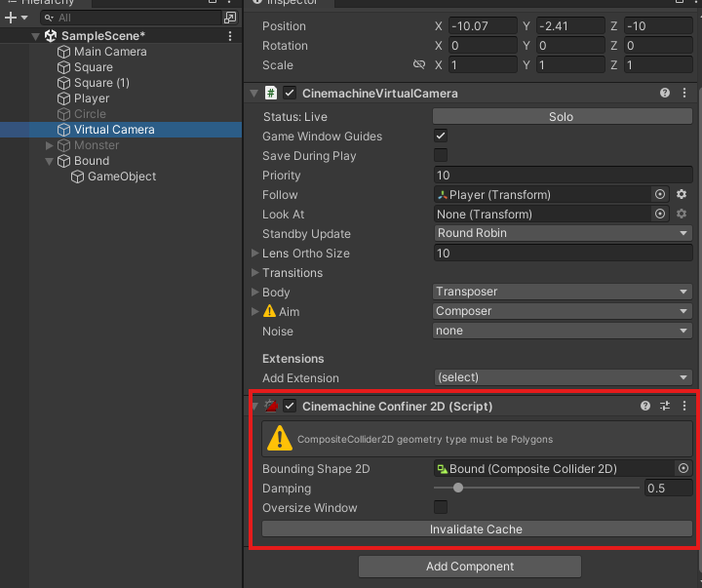Select Square (1) in the hierarchy
The width and height of the screenshot is (702, 588).
(x=101, y=83)
